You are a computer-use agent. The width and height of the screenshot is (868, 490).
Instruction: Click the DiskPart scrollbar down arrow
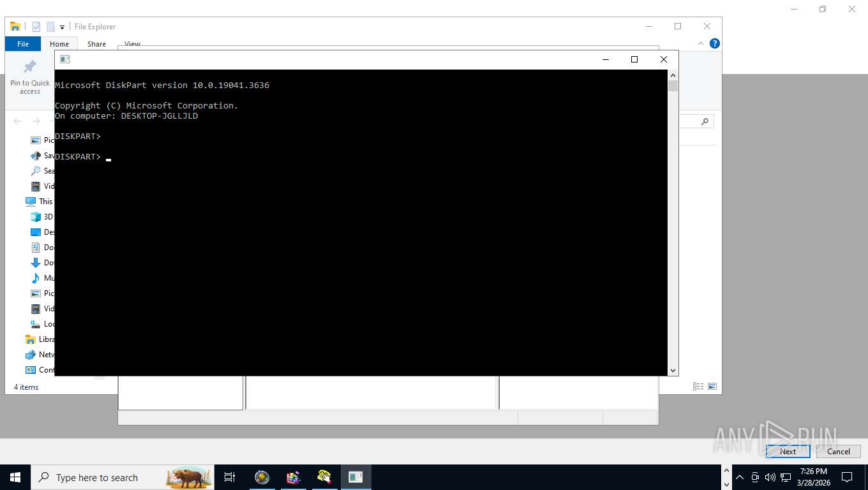pos(673,370)
